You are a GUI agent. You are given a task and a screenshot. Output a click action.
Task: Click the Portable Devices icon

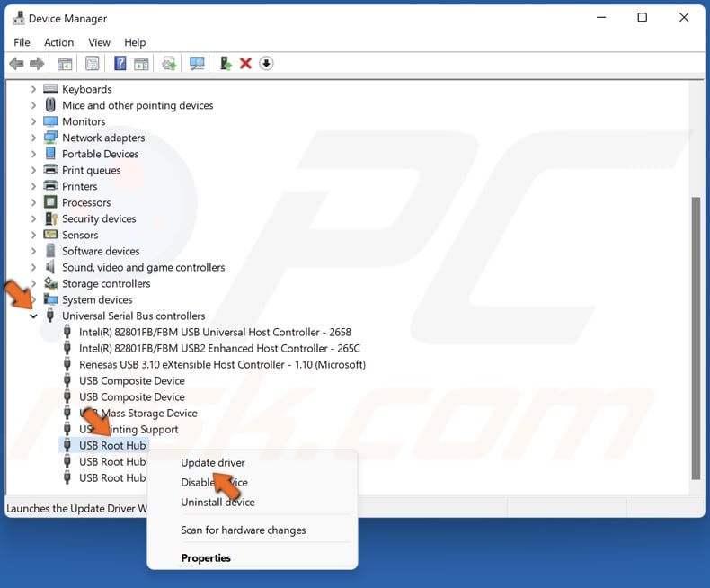[x=50, y=154]
